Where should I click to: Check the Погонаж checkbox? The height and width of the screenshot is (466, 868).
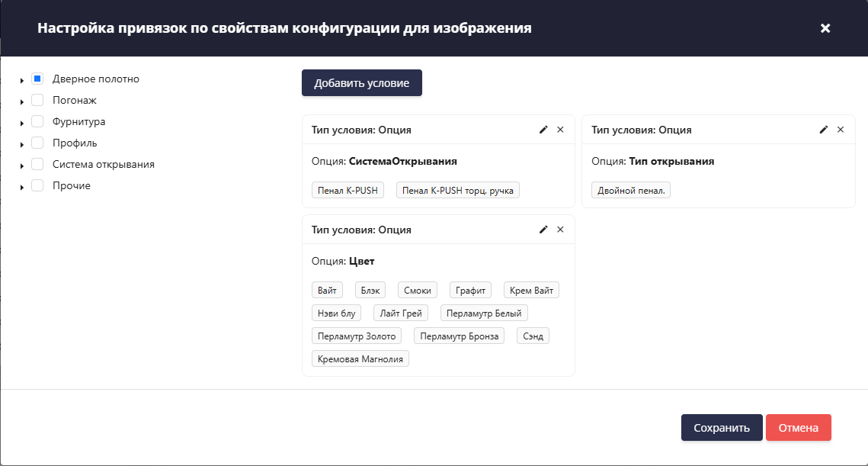click(37, 100)
